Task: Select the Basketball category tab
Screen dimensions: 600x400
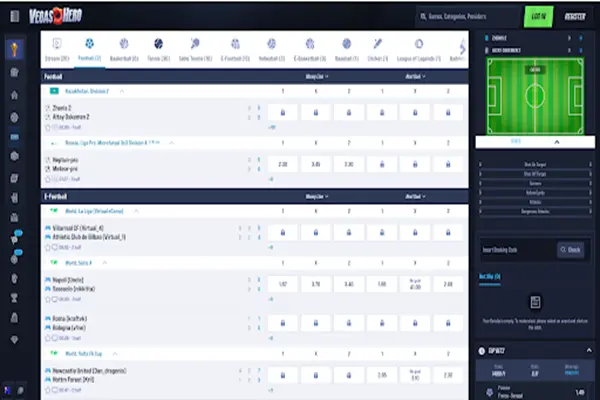Action: point(124,49)
